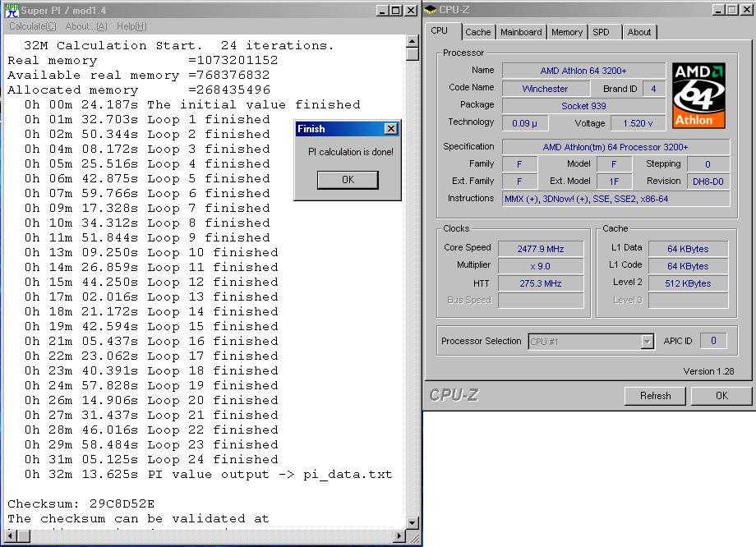Click the Super PI horizontal scrollbar right arrow
756x547 pixels.
point(399,536)
